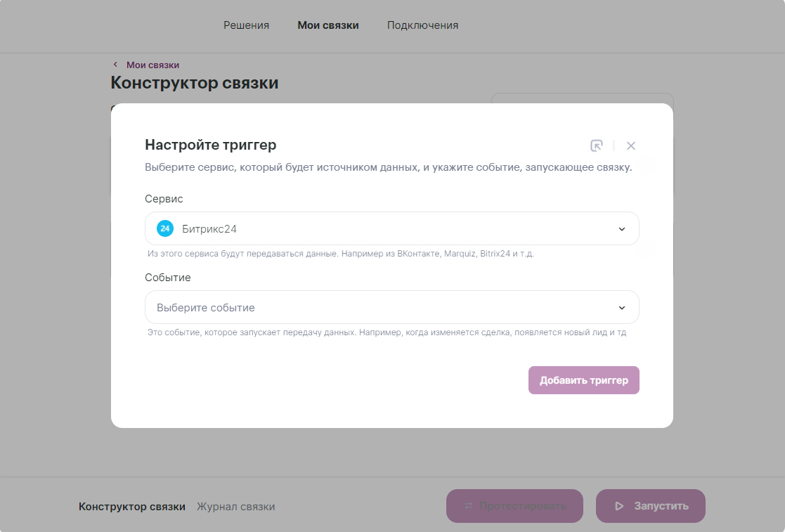Switch to the Журнал связки tab
This screenshot has width=785, height=532.
[x=235, y=507]
